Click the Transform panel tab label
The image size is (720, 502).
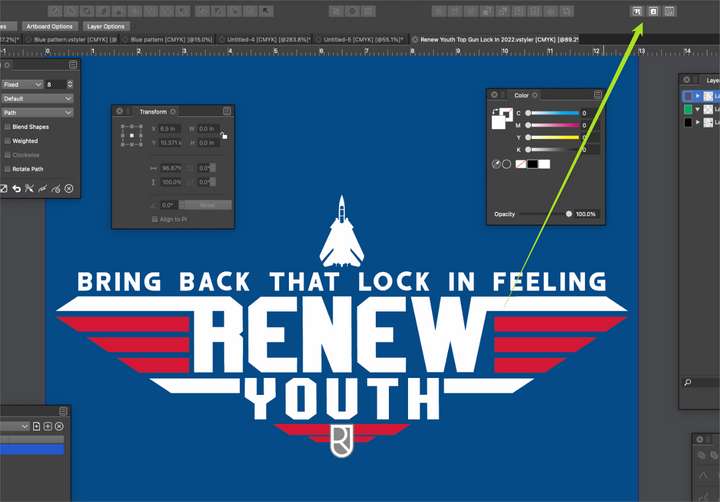153,112
